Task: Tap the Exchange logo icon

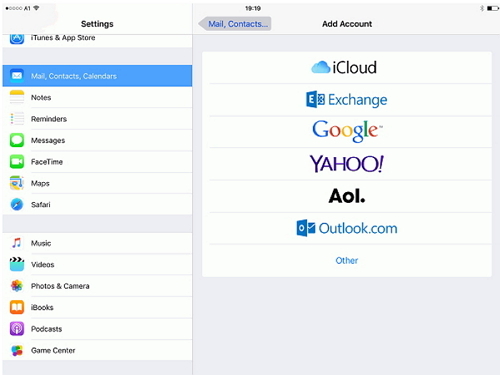Action: (315, 99)
